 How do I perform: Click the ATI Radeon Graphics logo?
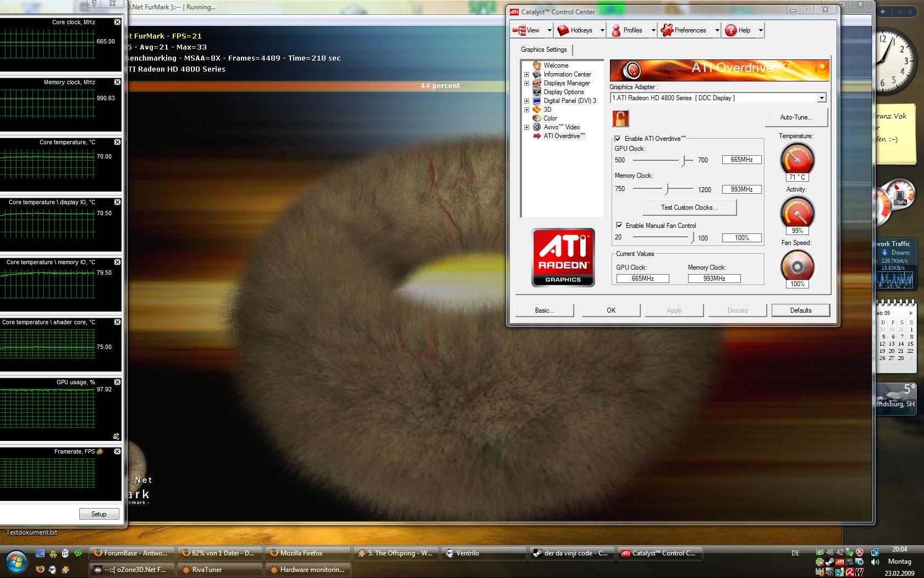(563, 258)
